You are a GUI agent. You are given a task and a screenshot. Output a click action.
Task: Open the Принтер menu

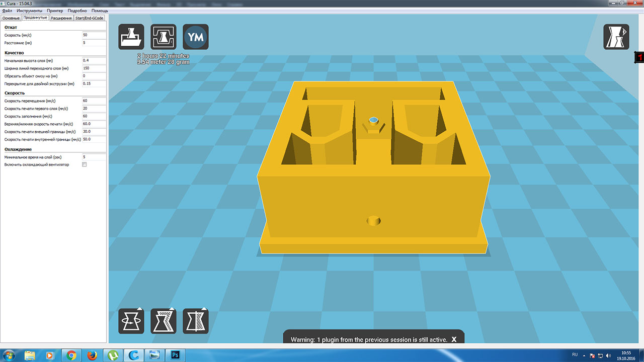(55, 11)
